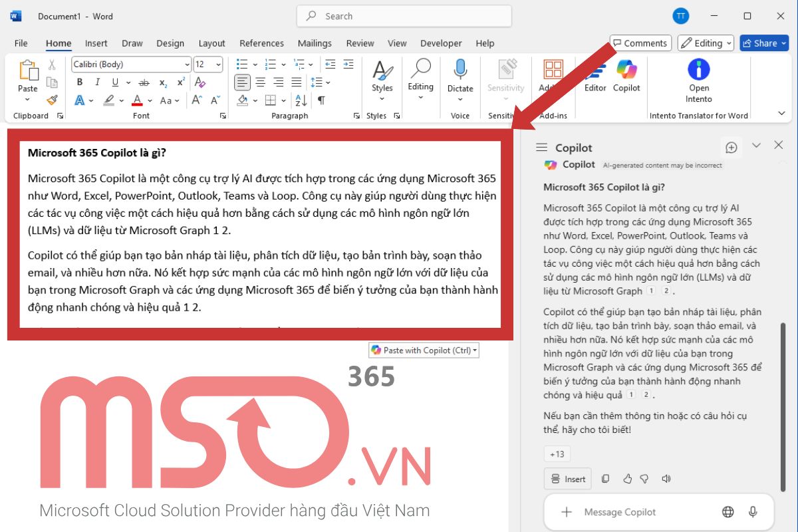
Task: Open the Editor proofing tool
Action: coord(595,76)
